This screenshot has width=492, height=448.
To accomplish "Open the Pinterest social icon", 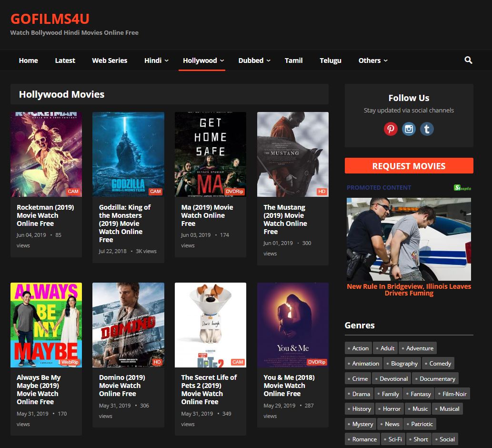I will (391, 129).
